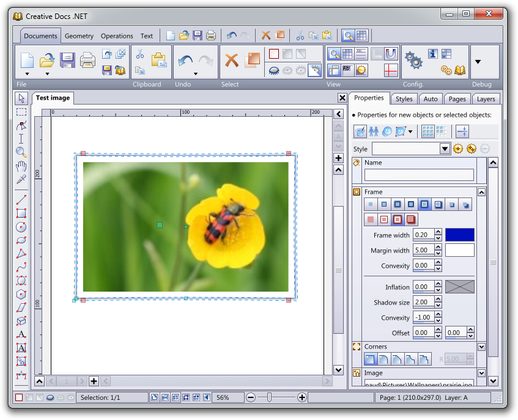This screenshot has height=420, width=518.
Task: Select the 3D volume cube tool
Action: (21, 321)
